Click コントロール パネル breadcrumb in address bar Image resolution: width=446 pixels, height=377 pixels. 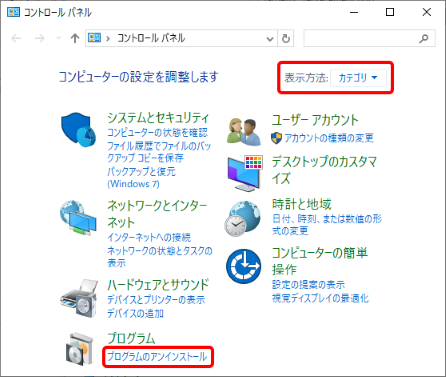[151, 38]
